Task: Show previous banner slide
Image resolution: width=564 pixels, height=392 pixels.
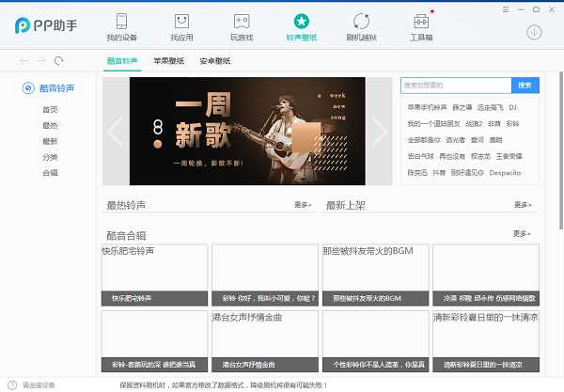Action: (x=116, y=132)
